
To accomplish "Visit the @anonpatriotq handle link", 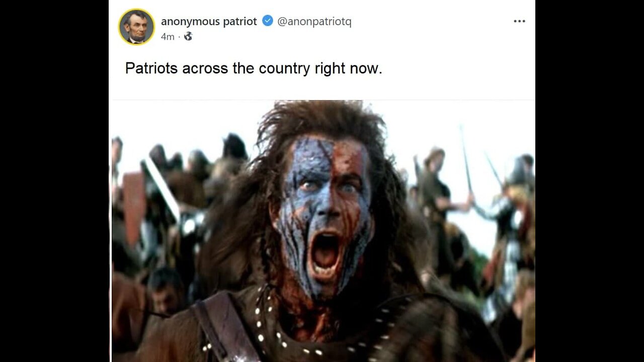I will (314, 22).
